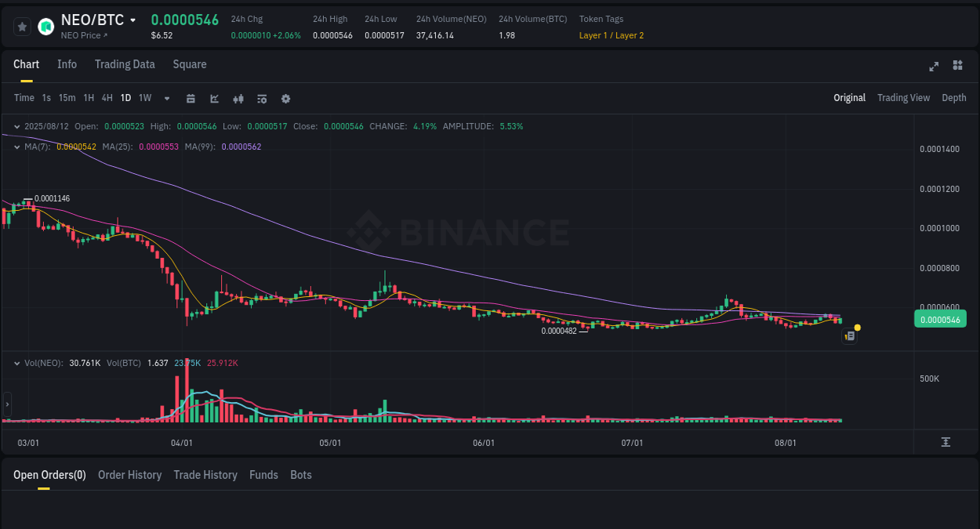Open the display filter icon beside indicators
980x529 pixels.
coord(261,98)
